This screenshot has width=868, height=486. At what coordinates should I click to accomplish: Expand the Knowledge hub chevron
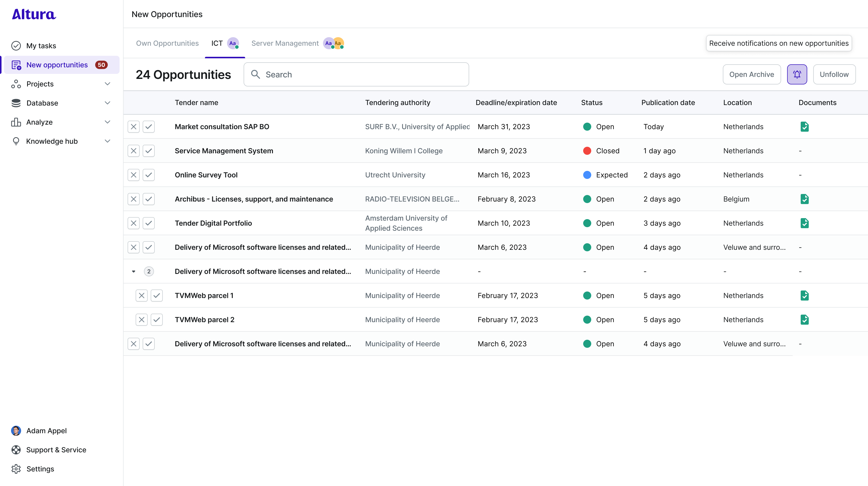pyautogui.click(x=107, y=141)
